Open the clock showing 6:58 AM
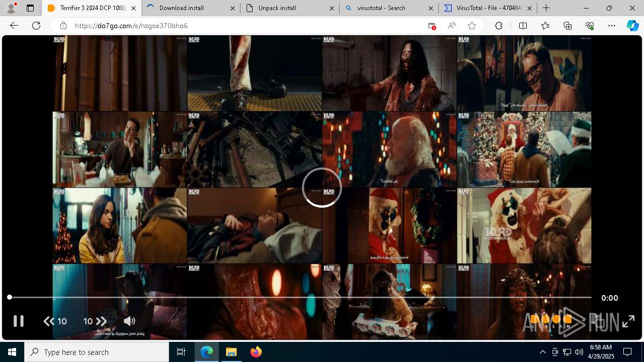 coord(601,352)
